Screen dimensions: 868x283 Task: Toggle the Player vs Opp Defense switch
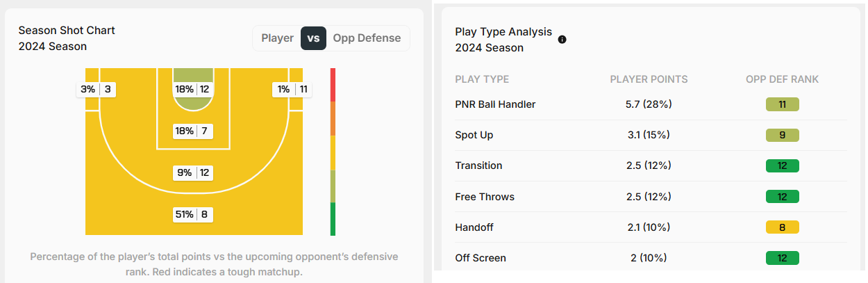click(313, 38)
